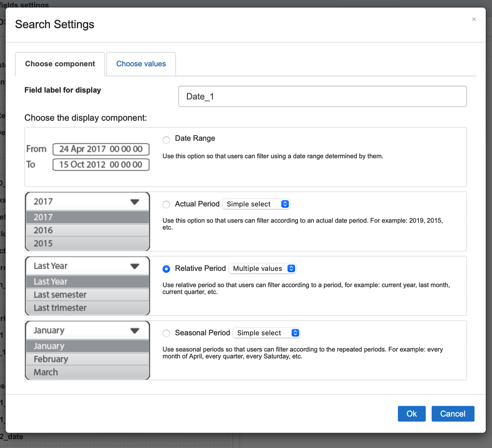The height and width of the screenshot is (448, 492).
Task: Click the stepper arrows beside Seasonal Period select
Action: 295,333
